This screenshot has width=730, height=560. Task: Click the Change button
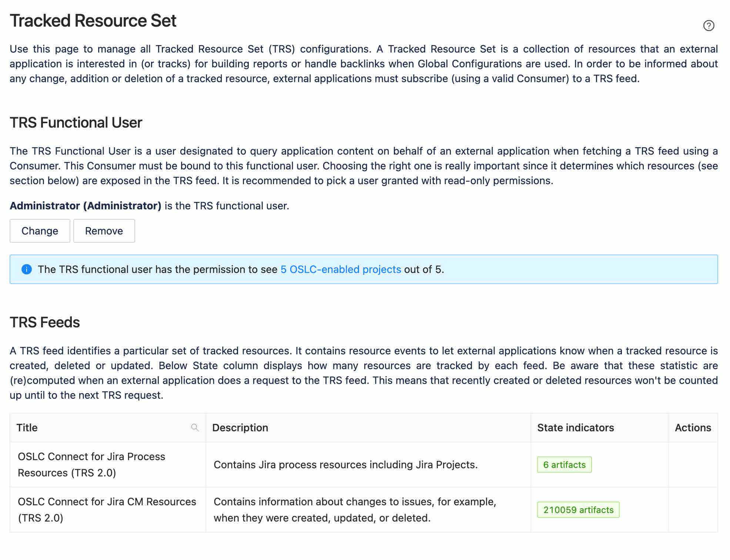40,231
